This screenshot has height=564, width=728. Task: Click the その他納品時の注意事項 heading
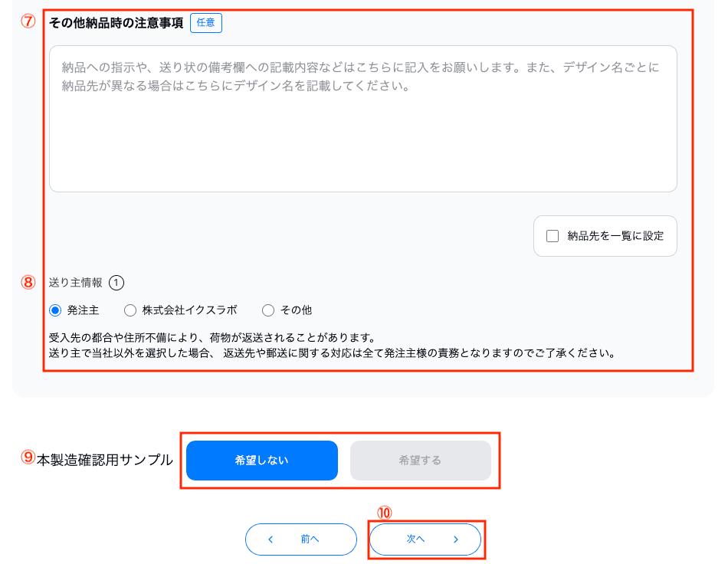click(x=116, y=23)
